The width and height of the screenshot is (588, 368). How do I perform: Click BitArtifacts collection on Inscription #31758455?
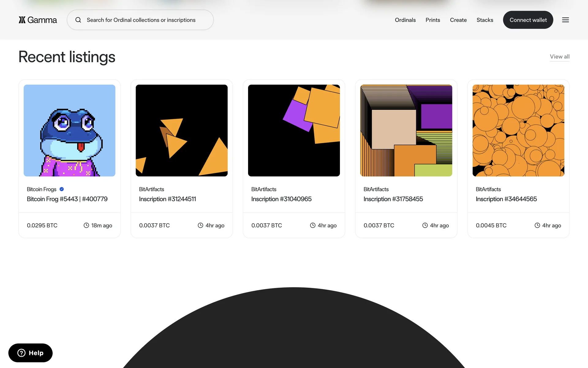click(376, 189)
